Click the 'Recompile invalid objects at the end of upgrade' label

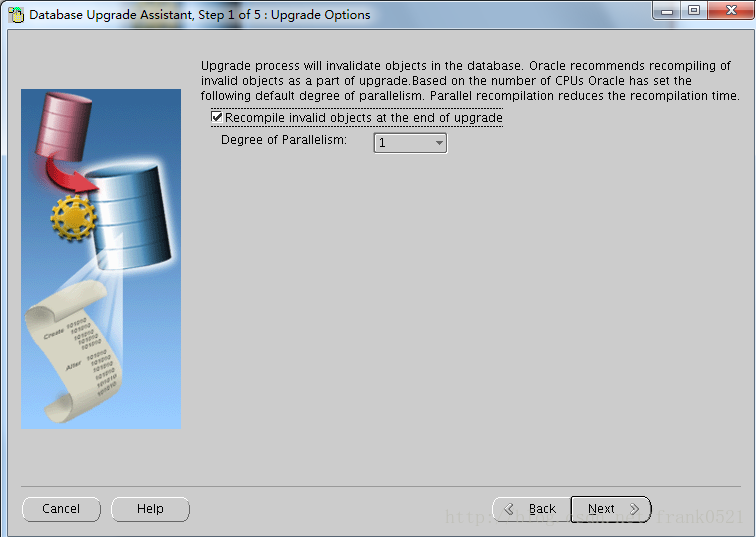point(364,118)
